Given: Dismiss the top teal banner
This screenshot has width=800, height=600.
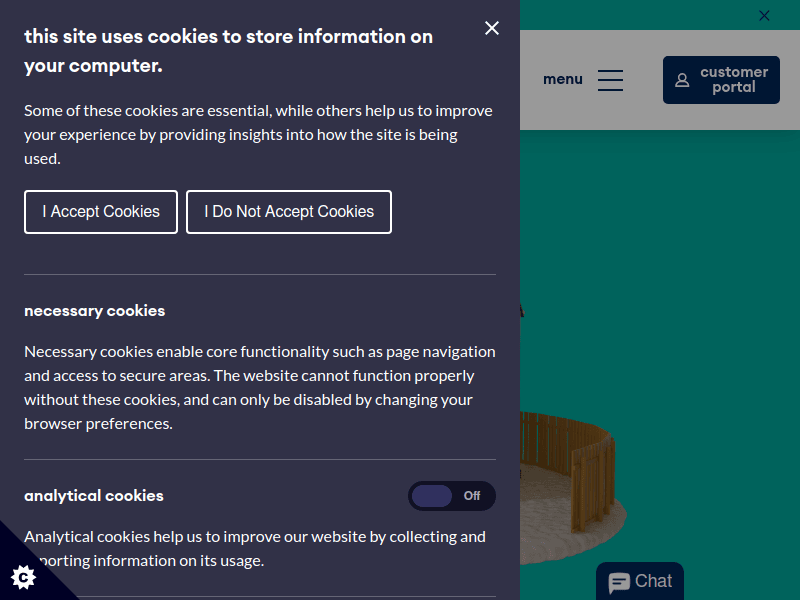Looking at the screenshot, I should 764,15.
